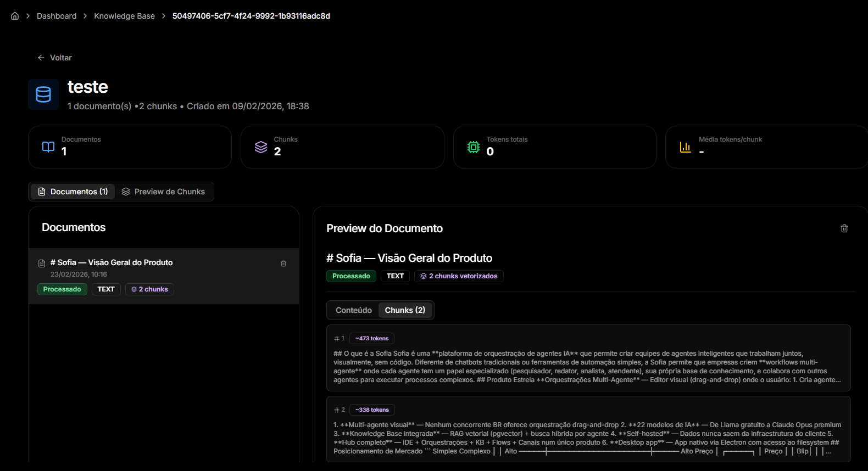The height and width of the screenshot is (471, 868).
Task: Open Dashboard breadcrumb link
Action: [x=57, y=16]
